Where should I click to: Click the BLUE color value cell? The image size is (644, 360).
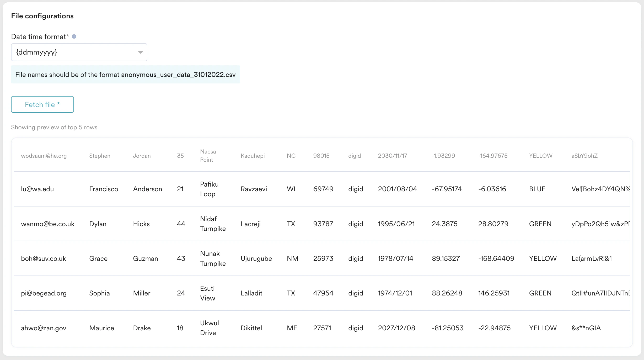pyautogui.click(x=537, y=189)
